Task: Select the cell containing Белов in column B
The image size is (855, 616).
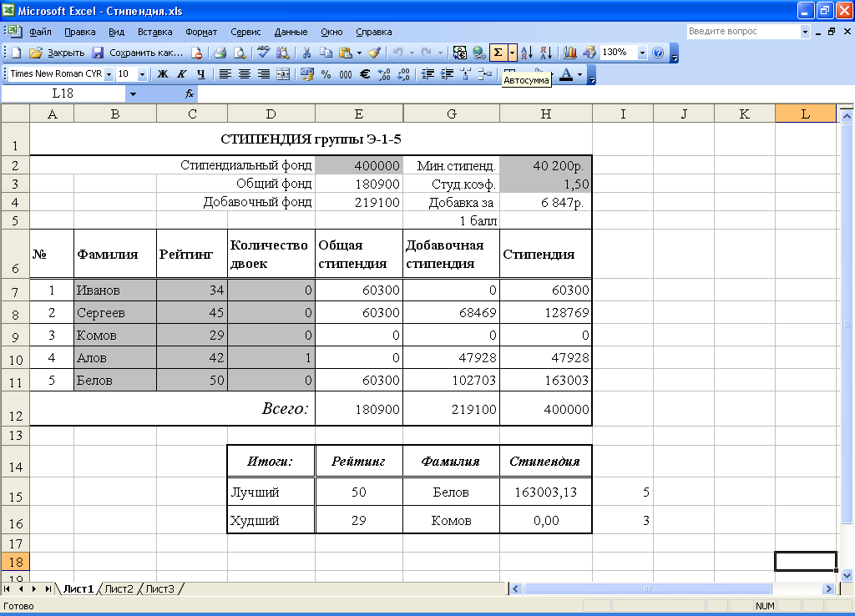Action: (x=115, y=380)
